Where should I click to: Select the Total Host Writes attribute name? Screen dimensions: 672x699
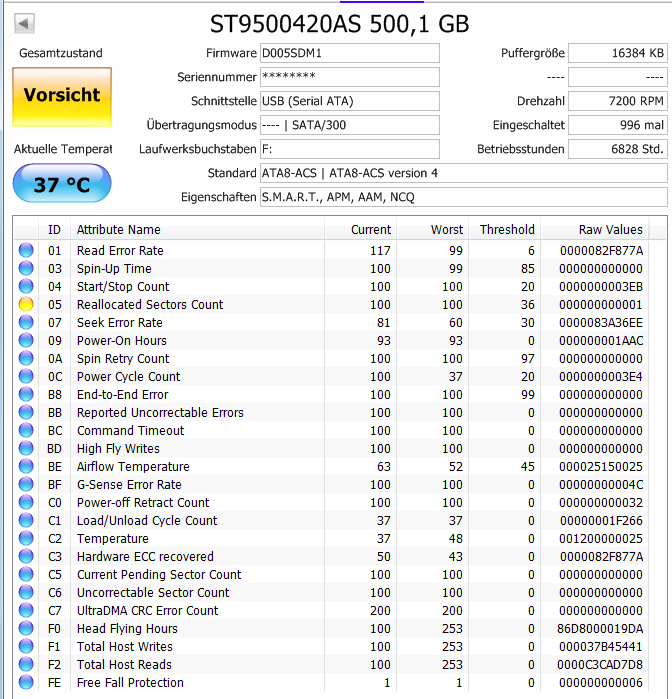click(125, 646)
